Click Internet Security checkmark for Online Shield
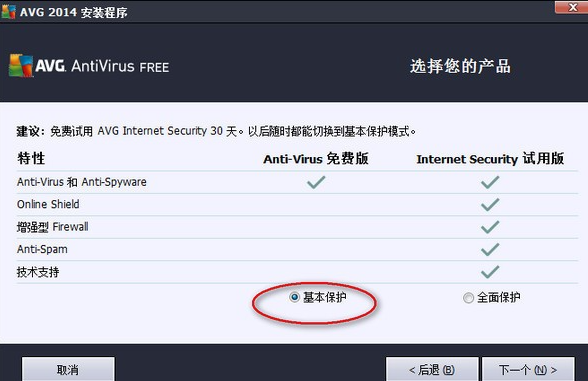 pyautogui.click(x=490, y=205)
